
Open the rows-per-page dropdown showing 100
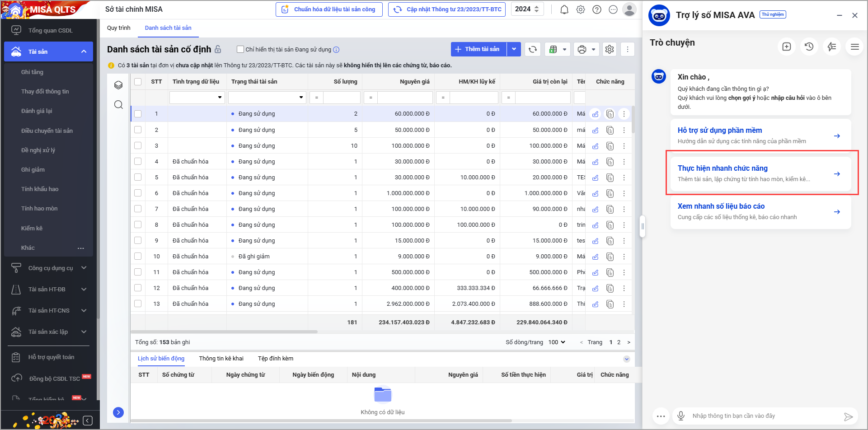coord(557,342)
